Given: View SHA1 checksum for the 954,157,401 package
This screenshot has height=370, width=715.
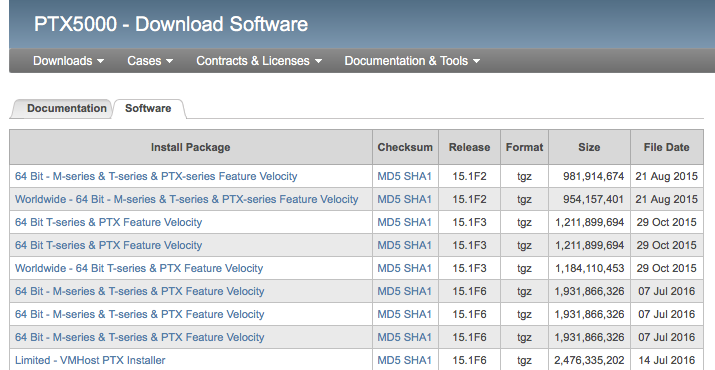Looking at the screenshot, I should (418, 199).
